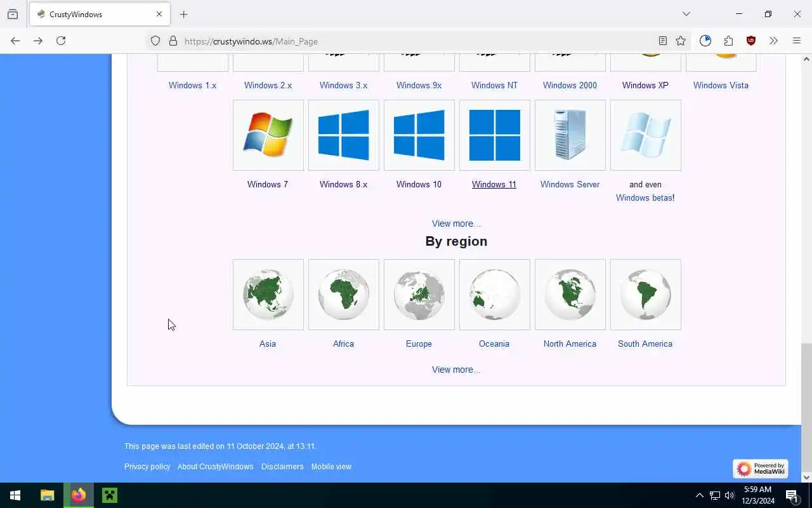812x508 pixels.
Task: Click View more under By region
Action: 456,370
